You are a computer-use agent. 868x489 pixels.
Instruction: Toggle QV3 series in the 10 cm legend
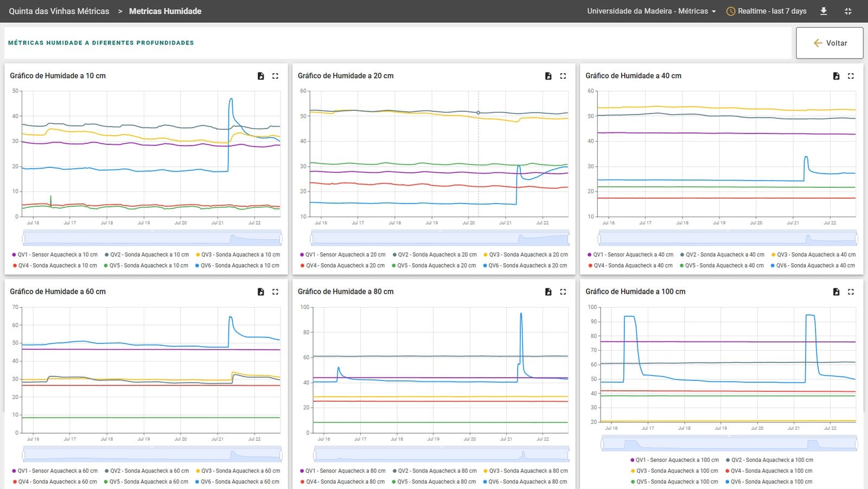(x=238, y=255)
